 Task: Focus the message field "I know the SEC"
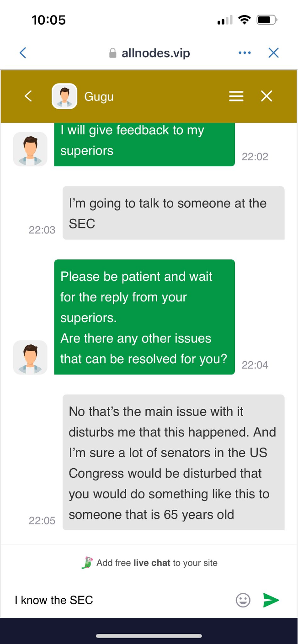[x=119, y=600]
